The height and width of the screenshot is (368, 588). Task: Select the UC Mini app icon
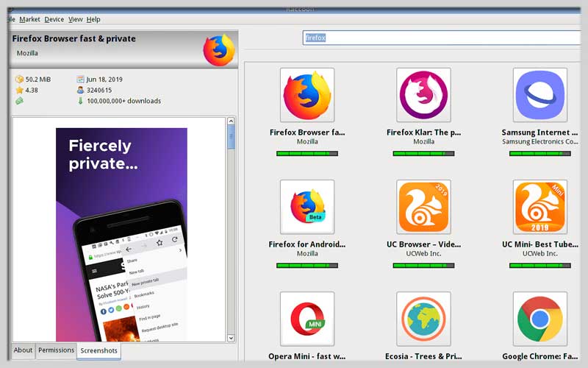coord(540,207)
